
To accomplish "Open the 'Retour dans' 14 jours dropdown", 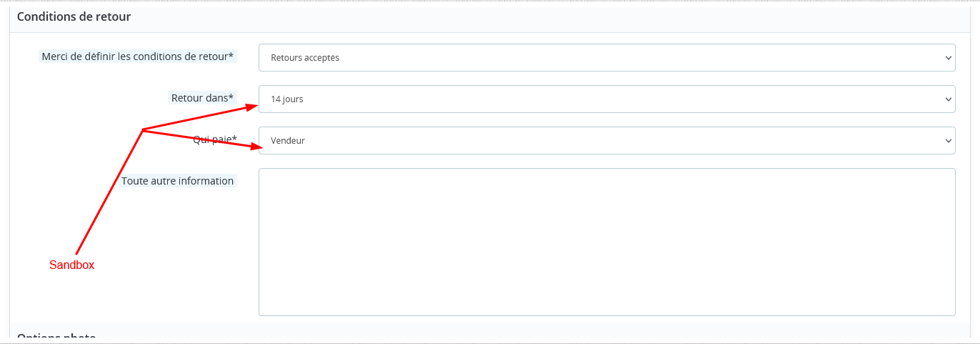I will click(606, 99).
